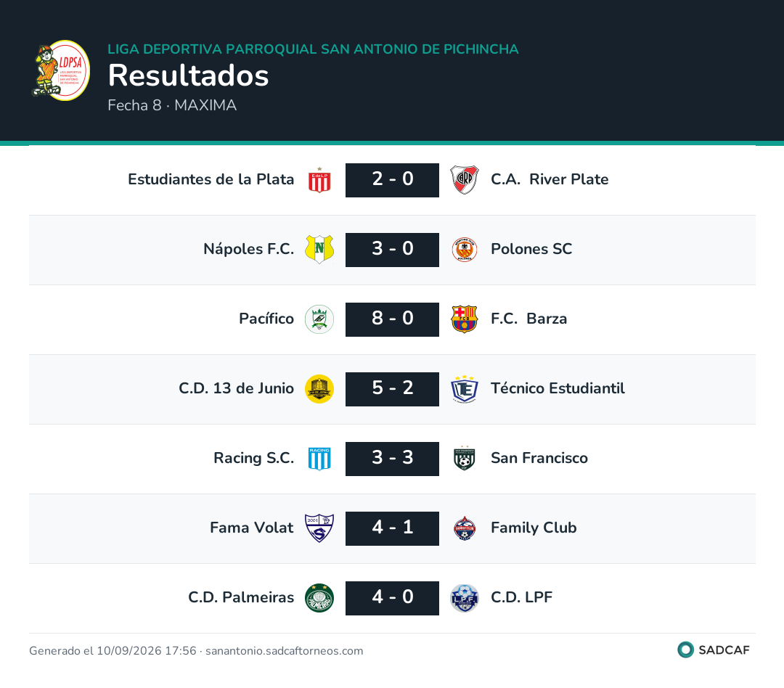Click the Fama Volat shield
This screenshot has width=784, height=688.
click(319, 528)
